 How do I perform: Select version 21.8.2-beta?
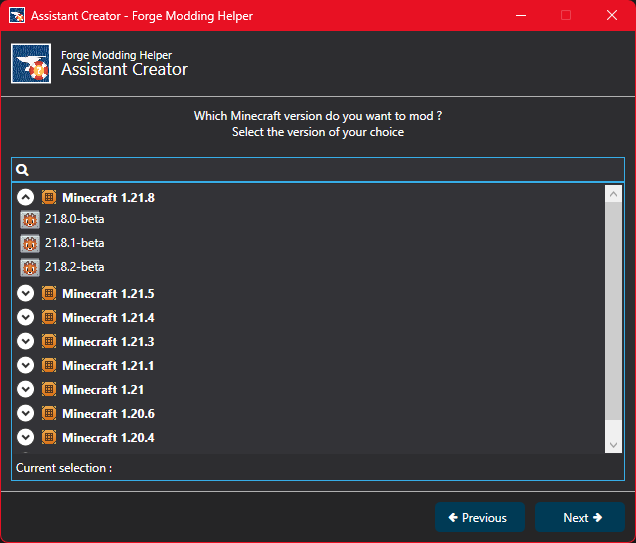click(x=75, y=267)
